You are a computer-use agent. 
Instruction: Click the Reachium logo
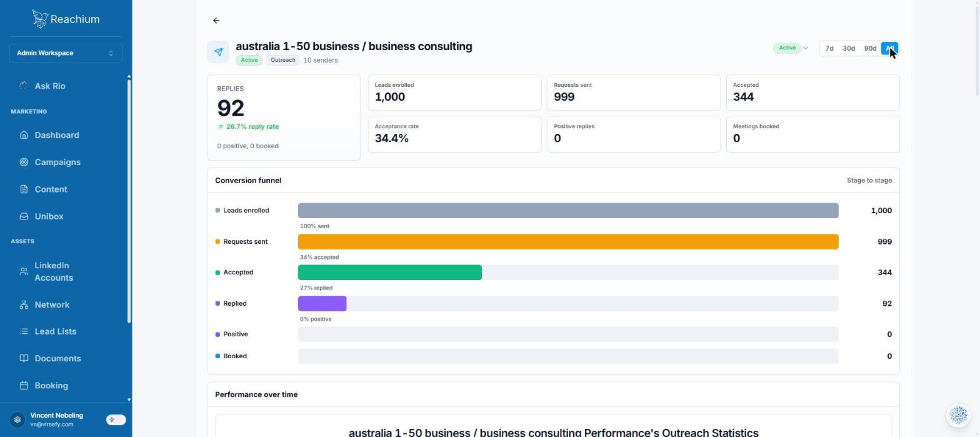[66, 19]
